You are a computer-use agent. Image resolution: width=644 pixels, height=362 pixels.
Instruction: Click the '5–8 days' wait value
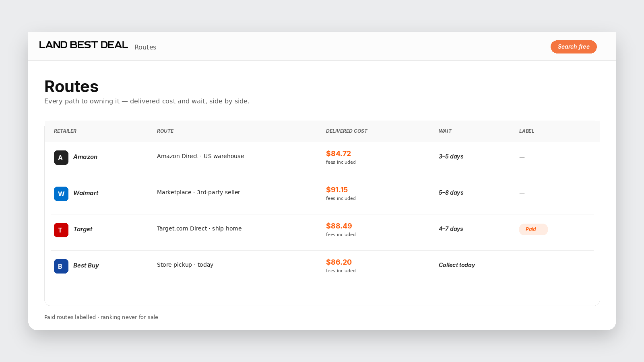point(451,193)
